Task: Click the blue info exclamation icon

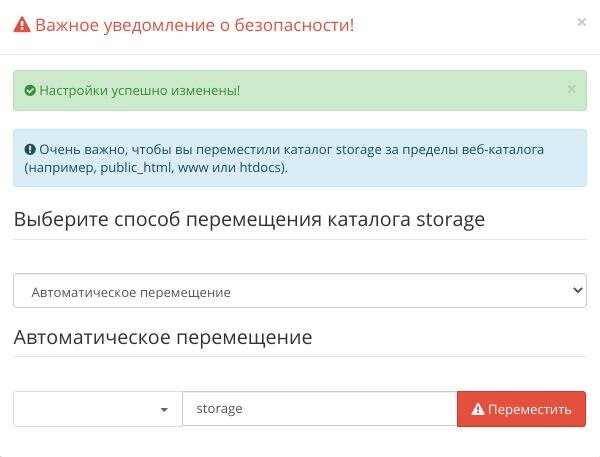Action: pyautogui.click(x=30, y=149)
